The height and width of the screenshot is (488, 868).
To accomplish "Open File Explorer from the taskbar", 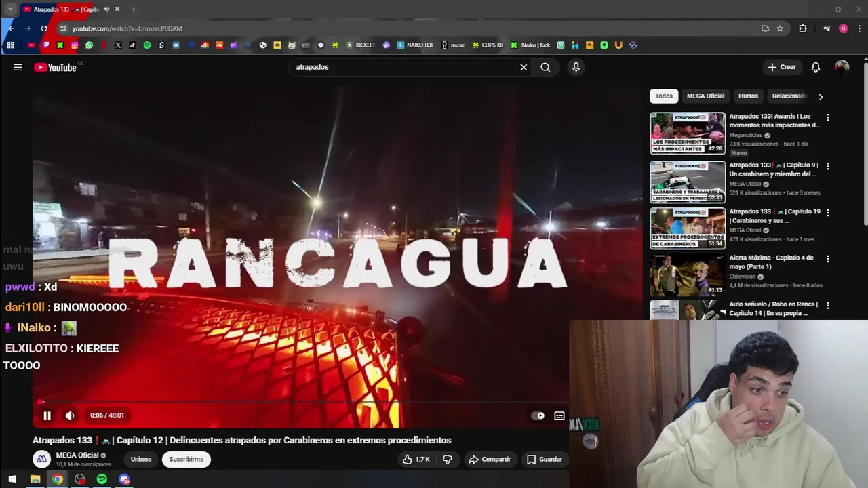I will [x=35, y=479].
